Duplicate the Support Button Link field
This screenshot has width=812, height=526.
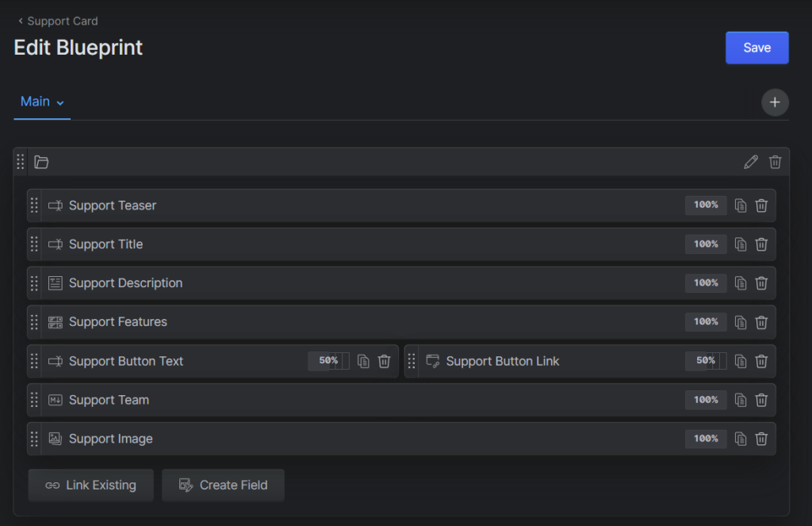(741, 361)
